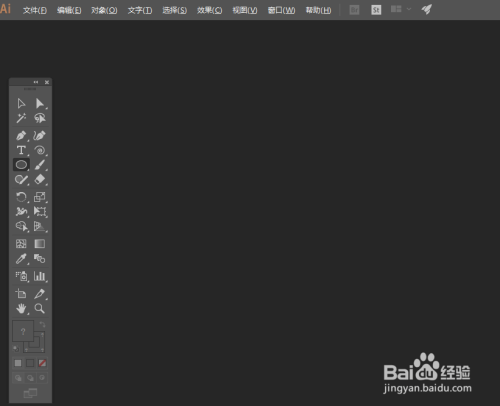Select the Magic Wand tool
The width and height of the screenshot is (500, 406).
21,118
